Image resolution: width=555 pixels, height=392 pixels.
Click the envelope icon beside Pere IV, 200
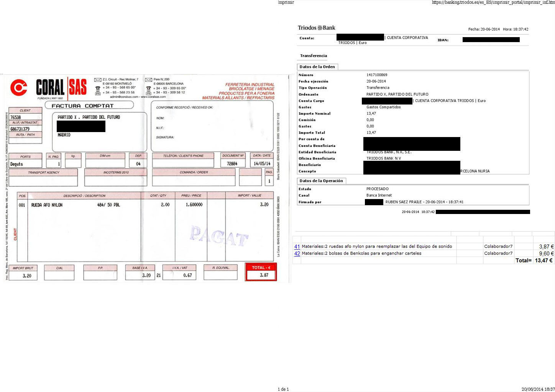149,80
